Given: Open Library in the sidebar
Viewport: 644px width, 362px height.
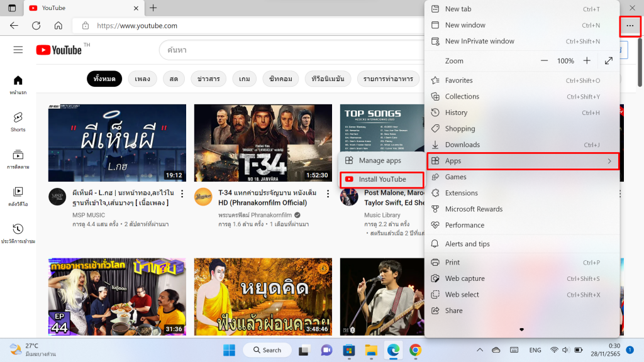Looking at the screenshot, I should click(18, 197).
